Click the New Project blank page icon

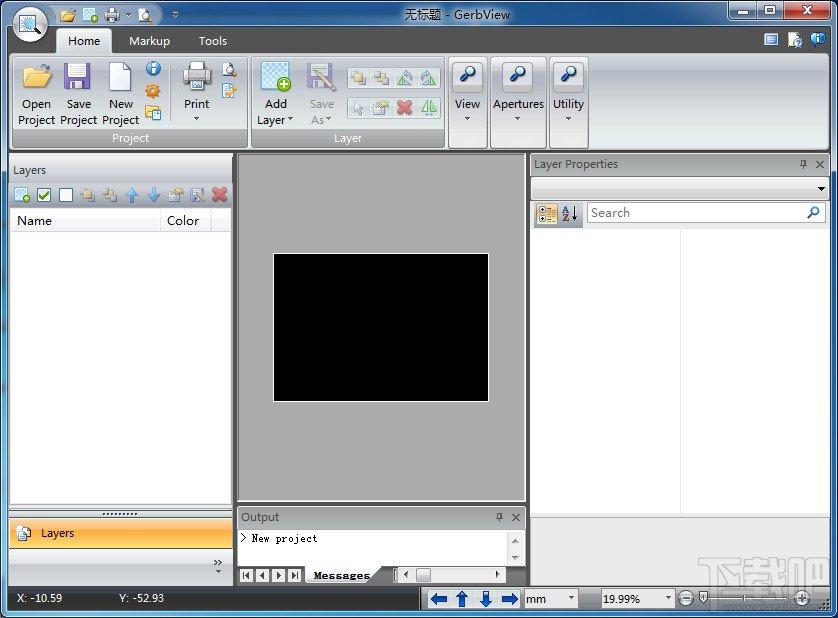[x=120, y=76]
